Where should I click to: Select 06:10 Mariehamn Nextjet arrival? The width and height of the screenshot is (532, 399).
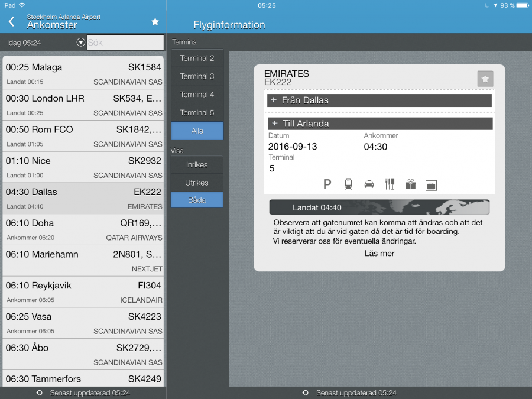[x=83, y=261]
